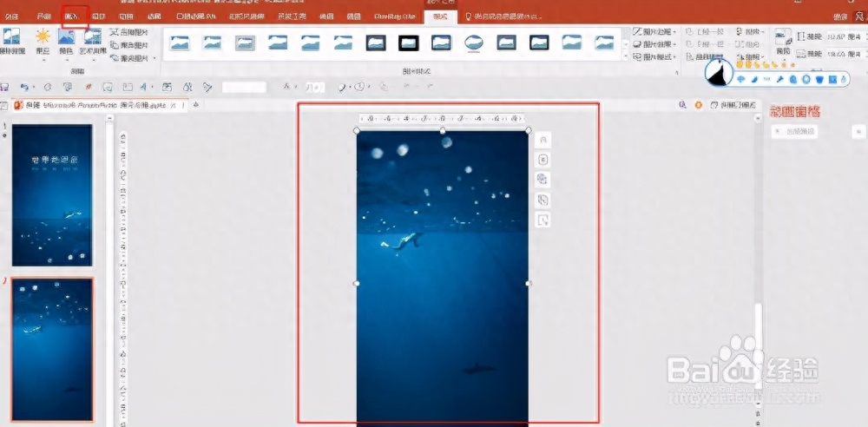Click the save icon in quick toolbar

5,87
